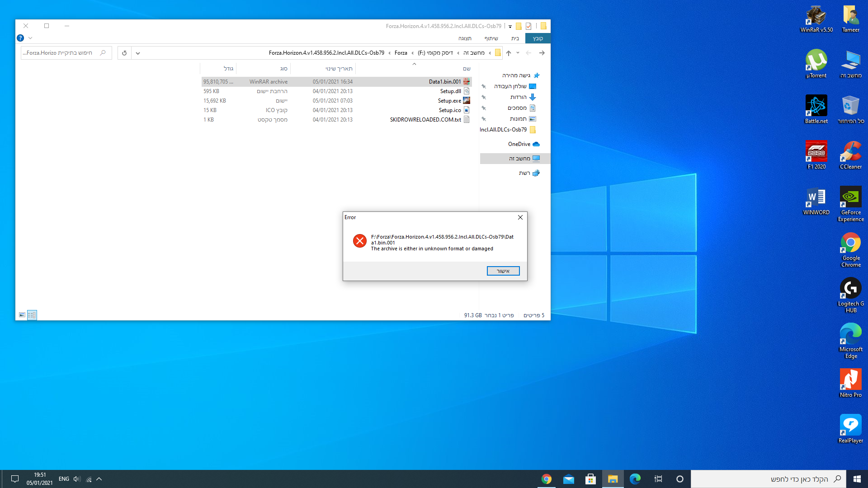The width and height of the screenshot is (868, 488).
Task: Open the Windows Start menu
Action: [x=857, y=479]
